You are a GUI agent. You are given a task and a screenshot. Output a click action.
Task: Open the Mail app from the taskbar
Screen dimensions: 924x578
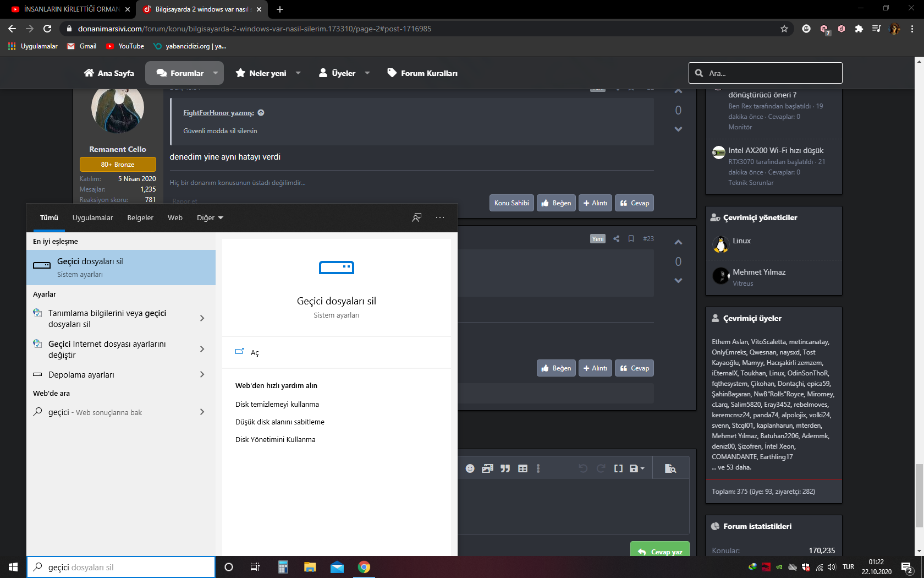click(x=337, y=567)
